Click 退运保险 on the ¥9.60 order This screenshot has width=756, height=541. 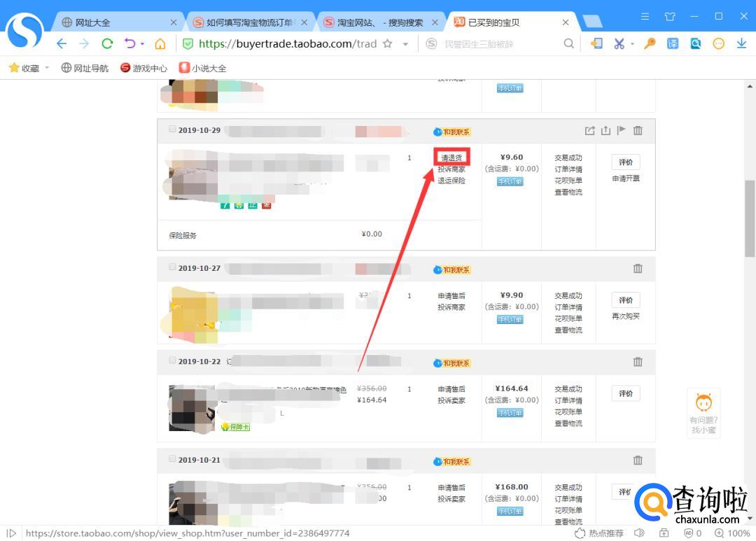451,181
